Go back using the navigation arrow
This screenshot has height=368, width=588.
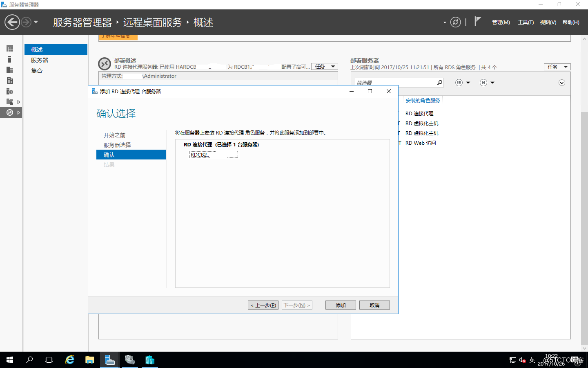click(12, 22)
